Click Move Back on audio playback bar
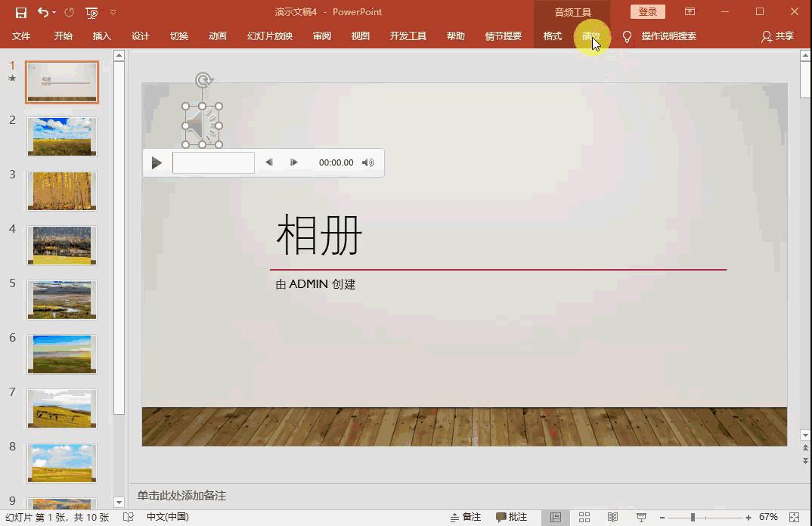This screenshot has height=526, width=812. coord(269,162)
